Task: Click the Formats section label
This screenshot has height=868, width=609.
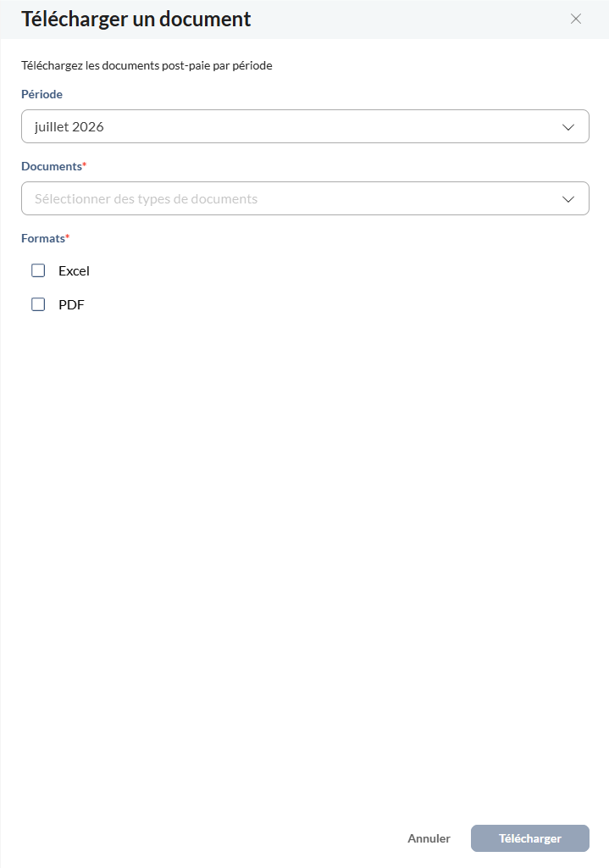Action: pyautogui.click(x=43, y=238)
